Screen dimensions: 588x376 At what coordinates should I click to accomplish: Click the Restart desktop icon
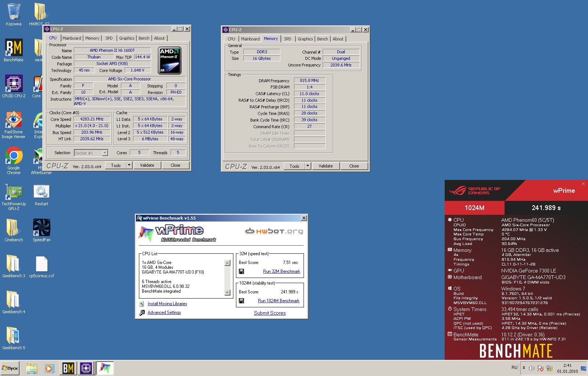(x=42, y=195)
